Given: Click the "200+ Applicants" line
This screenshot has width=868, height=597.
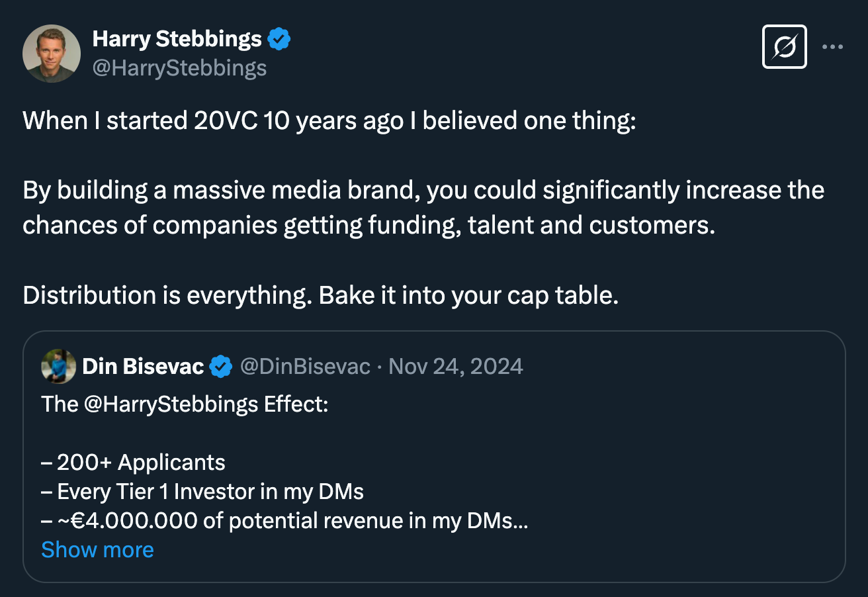Looking at the screenshot, I should (x=140, y=462).
